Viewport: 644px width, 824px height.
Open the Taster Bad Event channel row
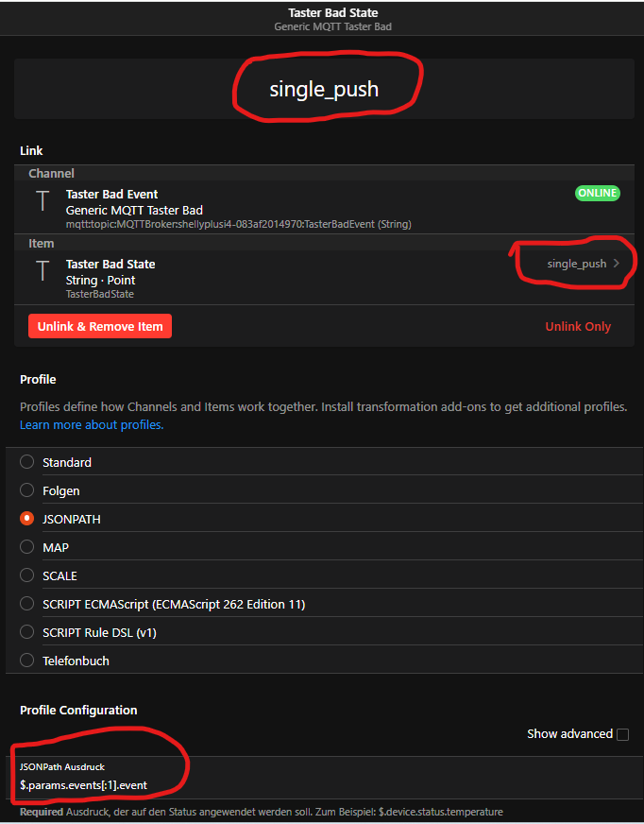click(x=283, y=209)
